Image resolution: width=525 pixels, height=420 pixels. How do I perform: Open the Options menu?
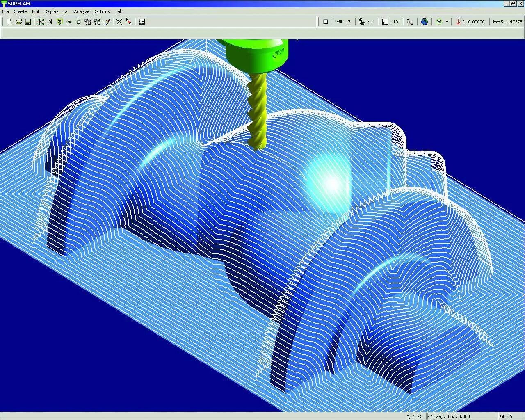(x=102, y=11)
